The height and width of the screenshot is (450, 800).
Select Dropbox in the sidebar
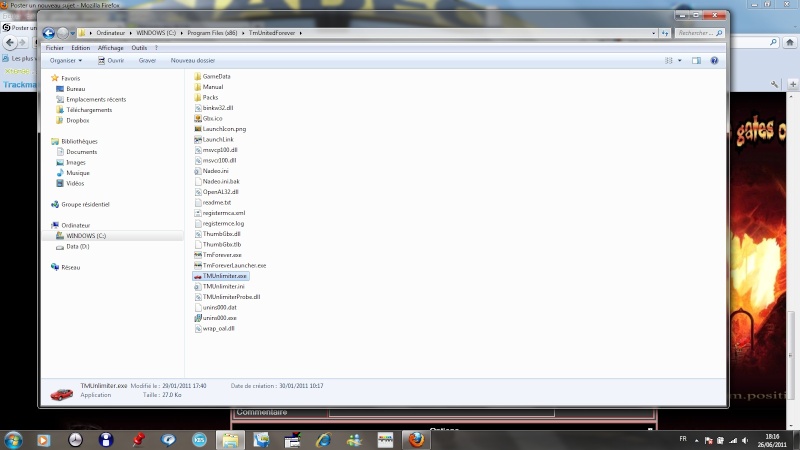(x=78, y=121)
